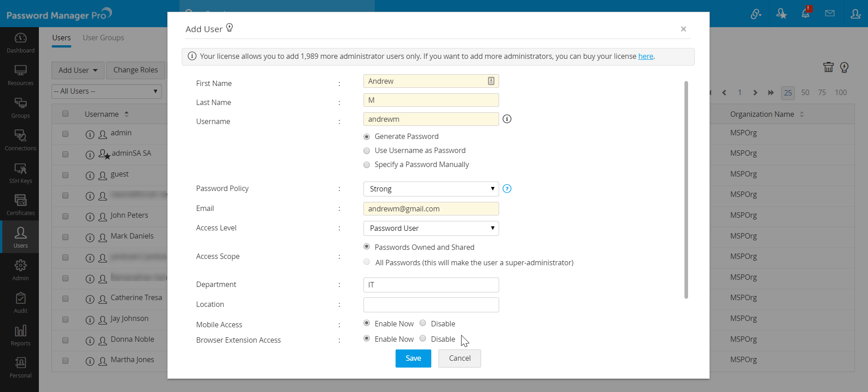Screen dimensions: 868x392
Task: Open the Audit section icon
Action: point(20,303)
